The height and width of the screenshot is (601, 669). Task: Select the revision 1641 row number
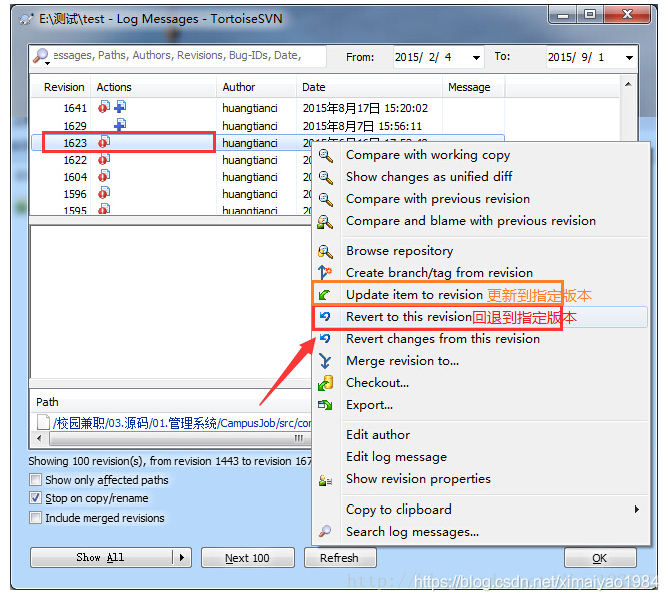point(75,108)
